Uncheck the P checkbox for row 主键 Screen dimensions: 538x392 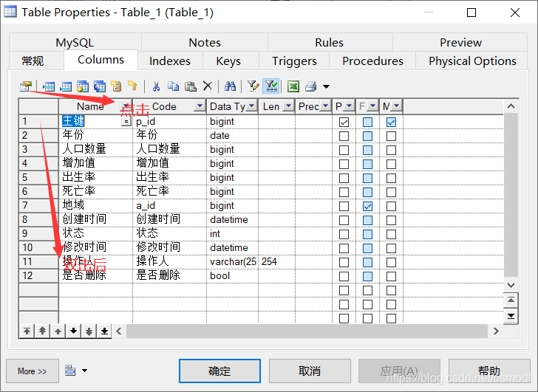344,122
